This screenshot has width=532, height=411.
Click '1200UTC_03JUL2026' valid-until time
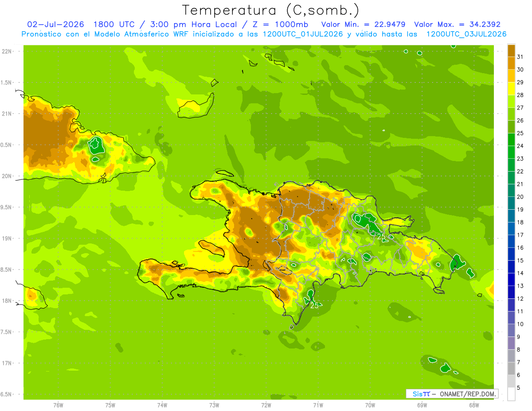pyautogui.click(x=466, y=34)
